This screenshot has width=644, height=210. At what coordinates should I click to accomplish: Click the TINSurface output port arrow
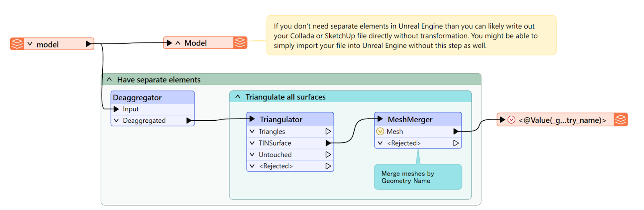(328, 143)
